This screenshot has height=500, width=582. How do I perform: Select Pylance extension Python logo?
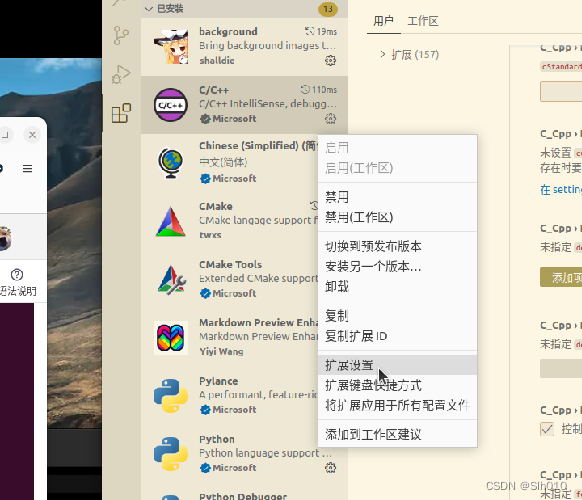tap(171, 396)
